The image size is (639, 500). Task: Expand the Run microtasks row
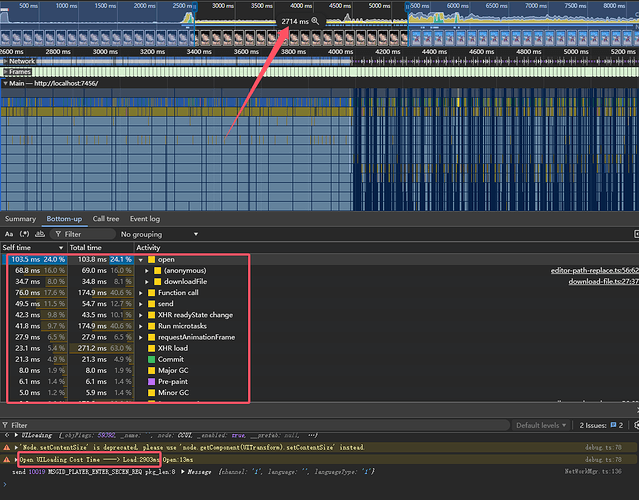click(x=141, y=326)
